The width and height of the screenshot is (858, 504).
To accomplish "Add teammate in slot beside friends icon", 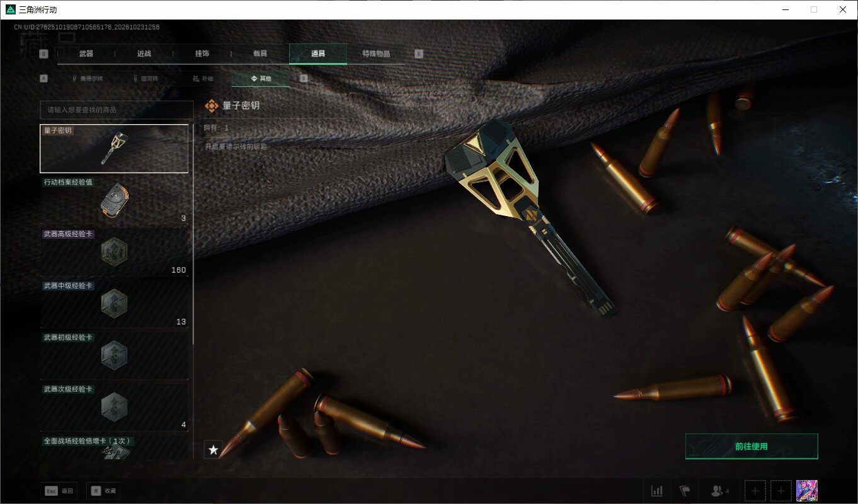I will tap(755, 490).
